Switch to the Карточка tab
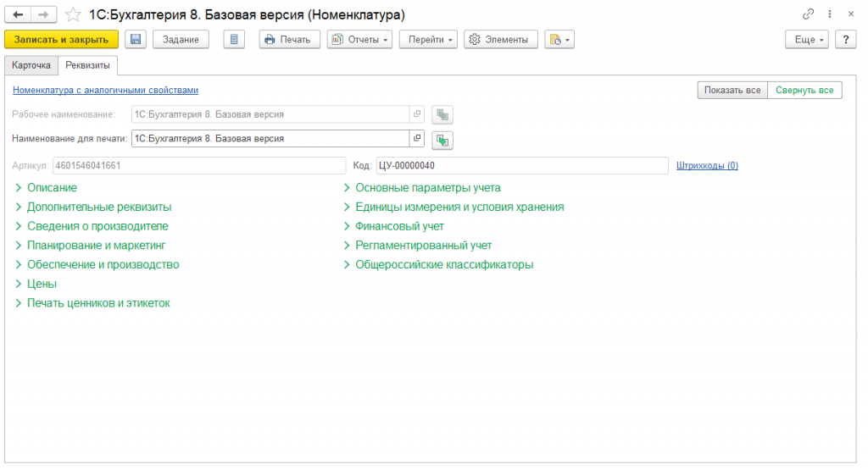Image resolution: width=868 pixels, height=470 pixels. (31, 65)
